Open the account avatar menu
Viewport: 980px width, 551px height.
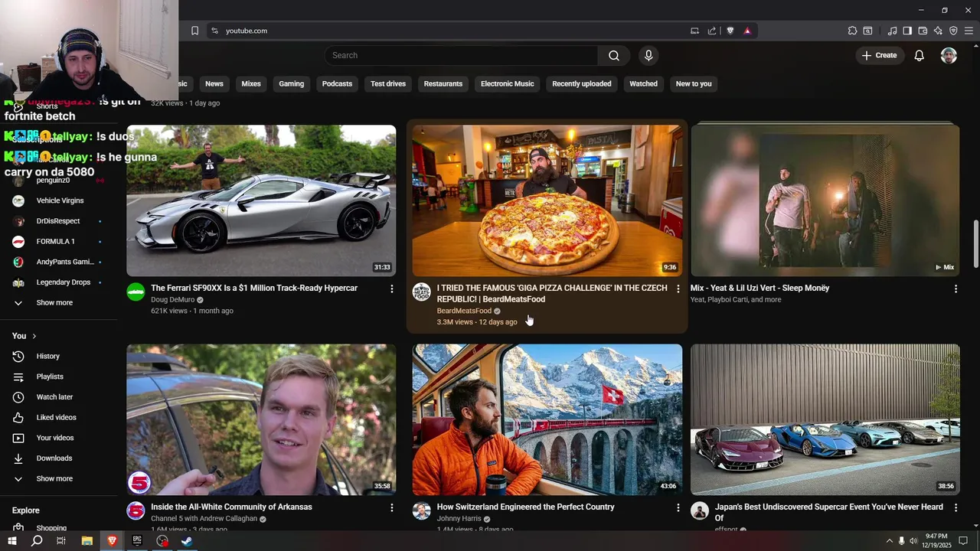(x=949, y=55)
